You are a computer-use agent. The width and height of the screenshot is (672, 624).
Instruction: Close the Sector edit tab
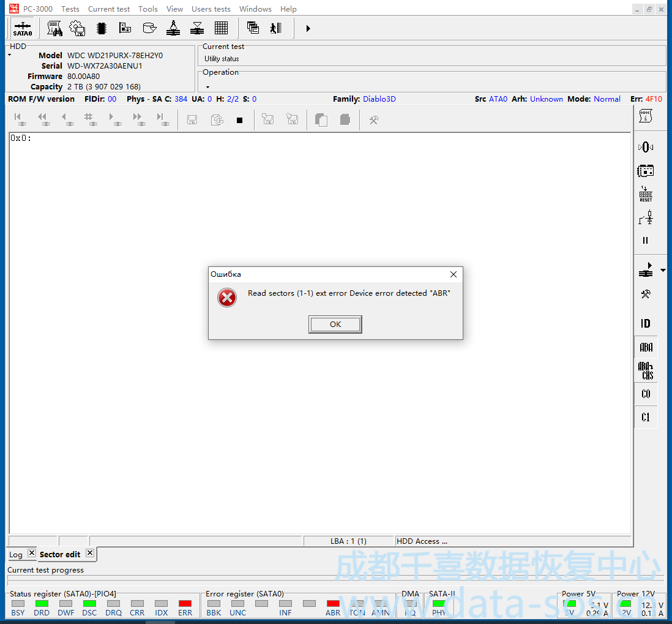coord(89,553)
